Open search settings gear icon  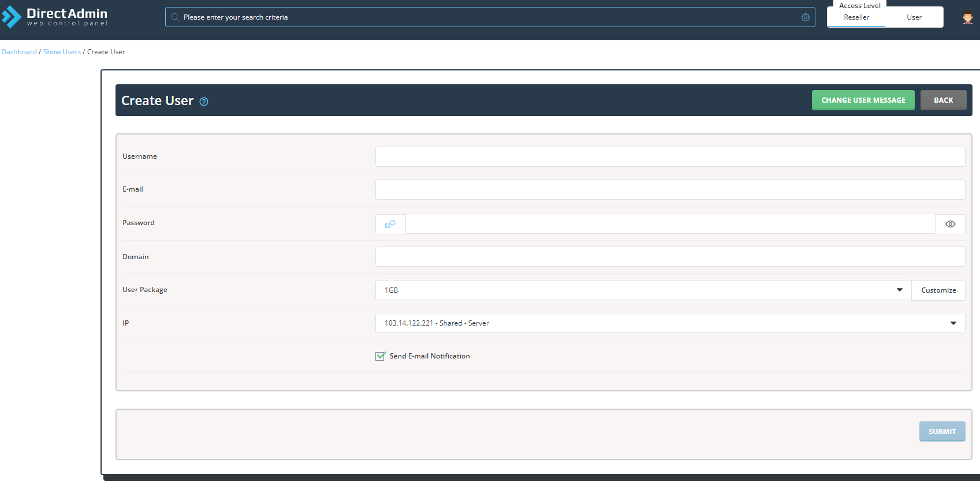tap(805, 17)
